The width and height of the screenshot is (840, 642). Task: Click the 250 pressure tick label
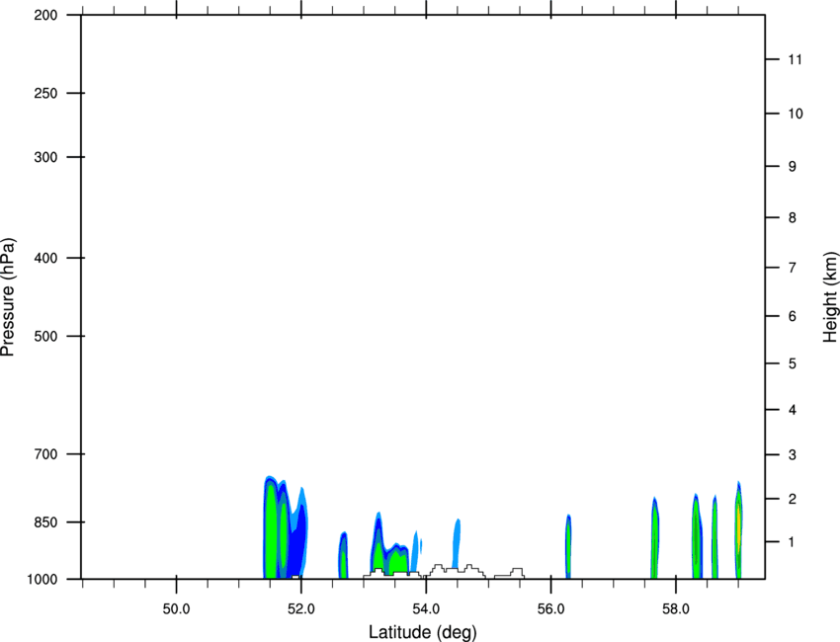pyautogui.click(x=45, y=93)
